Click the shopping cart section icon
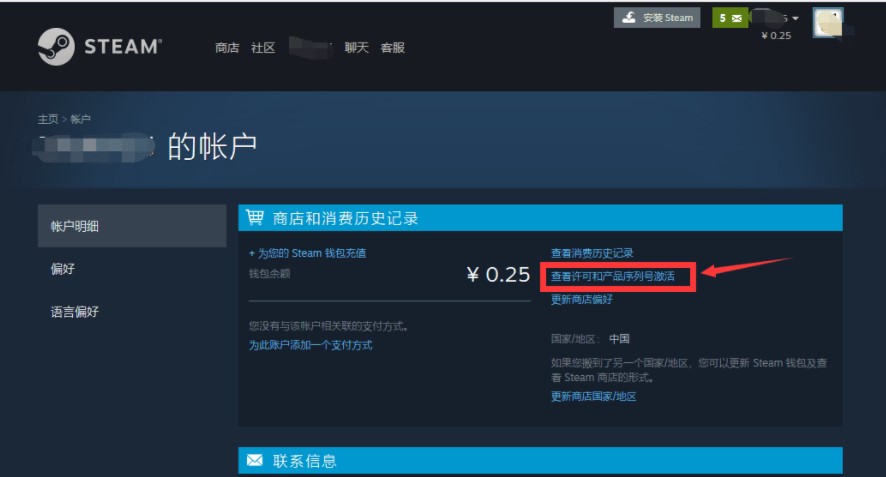Viewport: 886px width, 477px height. (255, 218)
